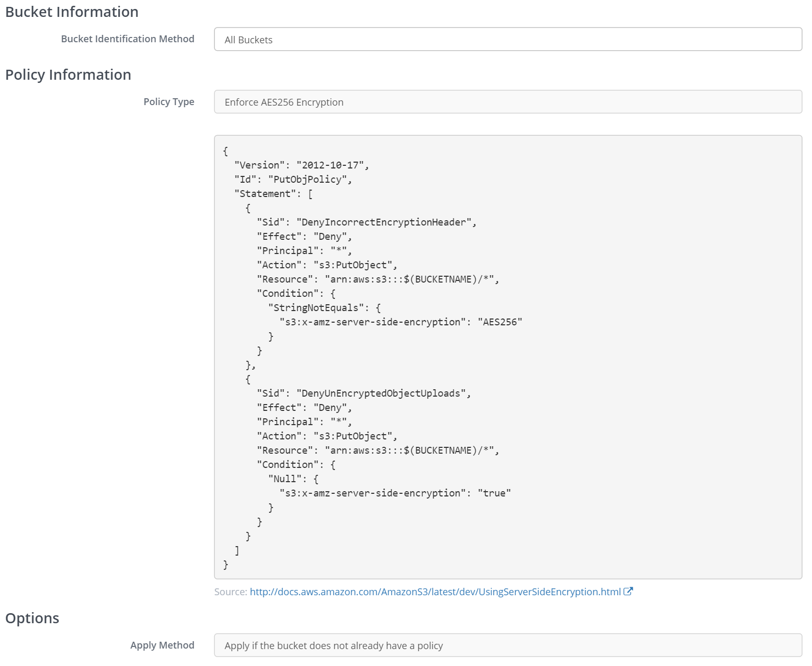This screenshot has width=812, height=666.
Task: Click the Policy Type label
Action: point(168,102)
